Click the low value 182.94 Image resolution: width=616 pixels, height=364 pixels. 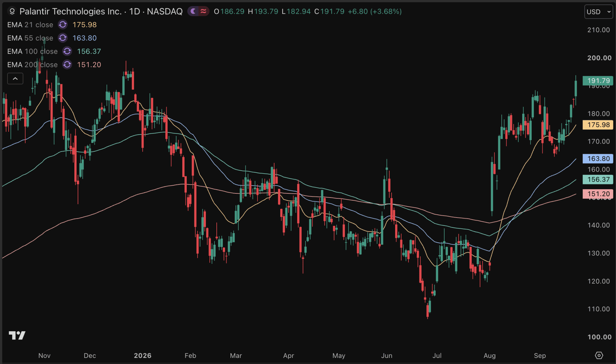click(299, 11)
